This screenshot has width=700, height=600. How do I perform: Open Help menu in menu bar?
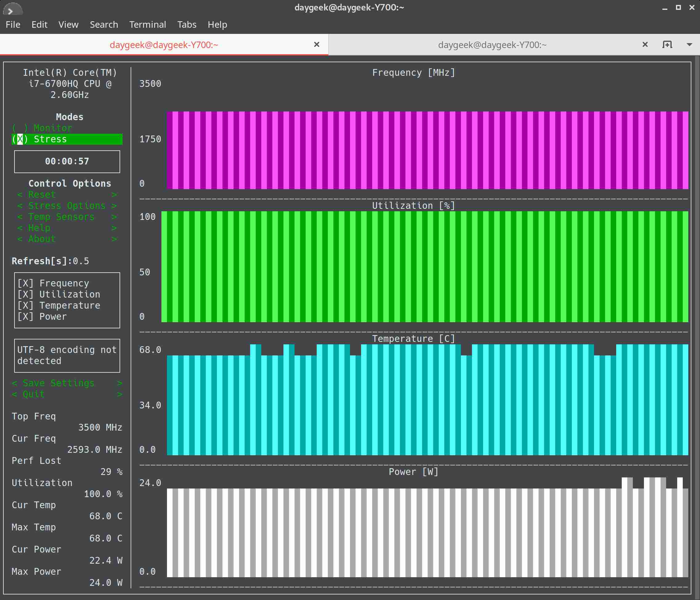click(x=217, y=24)
